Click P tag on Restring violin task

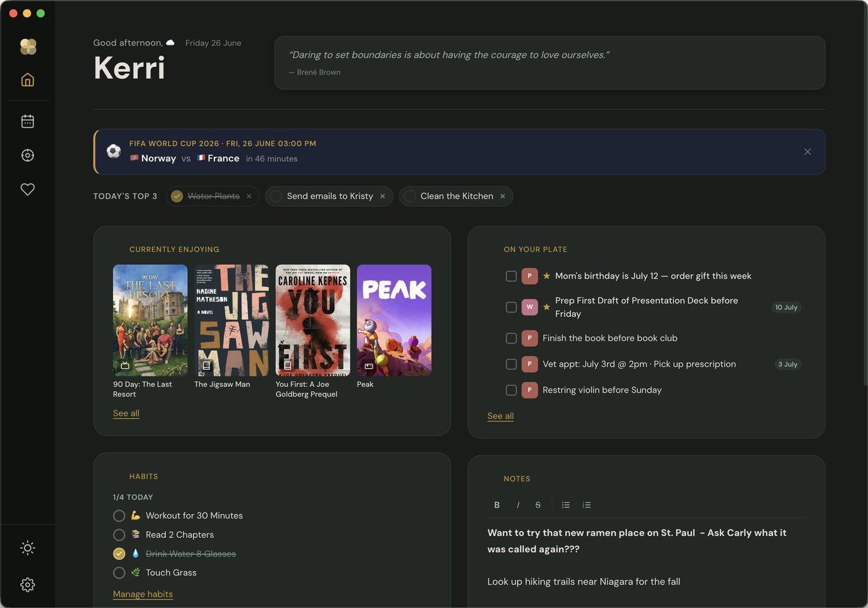[529, 390]
